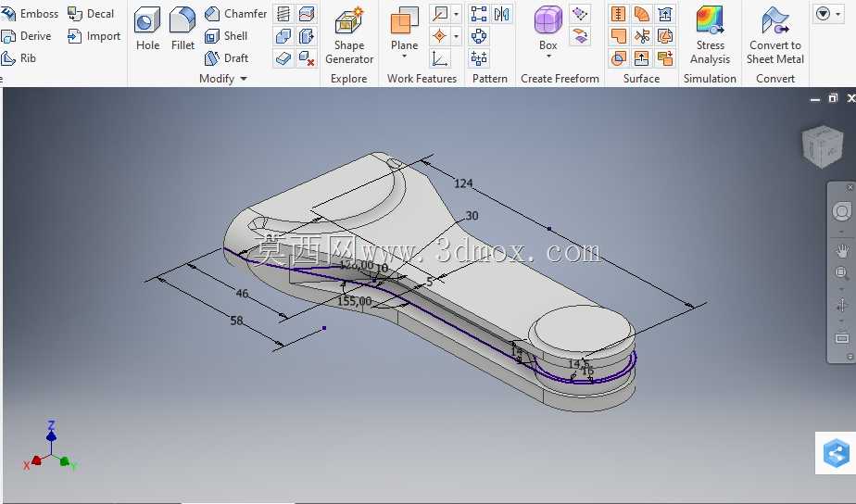The width and height of the screenshot is (856, 504).
Task: Choose the Sketch Driven Pattern tool
Action: pos(479,57)
